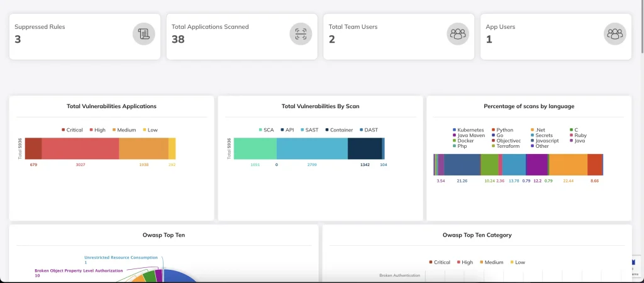Click the red High segment in Vulnerabilities Applications bar

(x=80, y=148)
